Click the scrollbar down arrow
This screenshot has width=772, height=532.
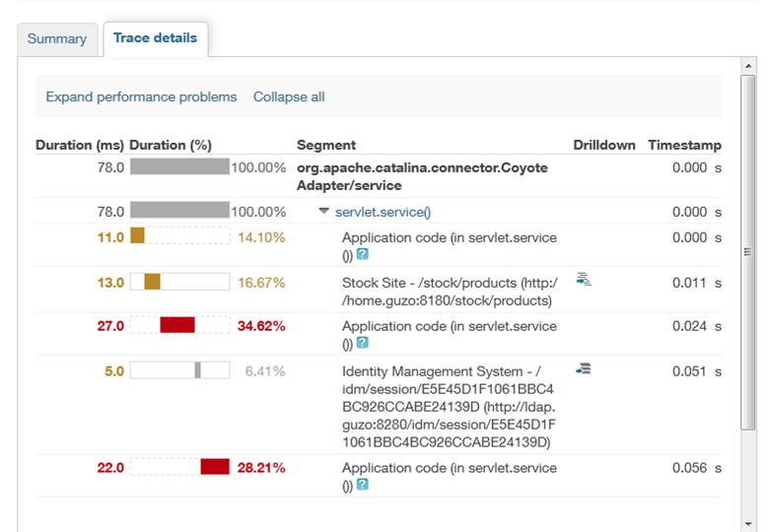(748, 521)
